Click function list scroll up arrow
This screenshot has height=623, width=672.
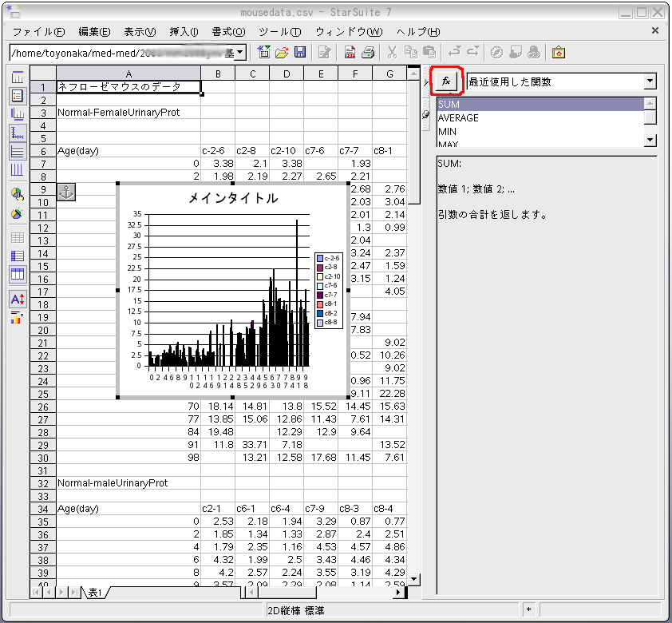coord(650,103)
